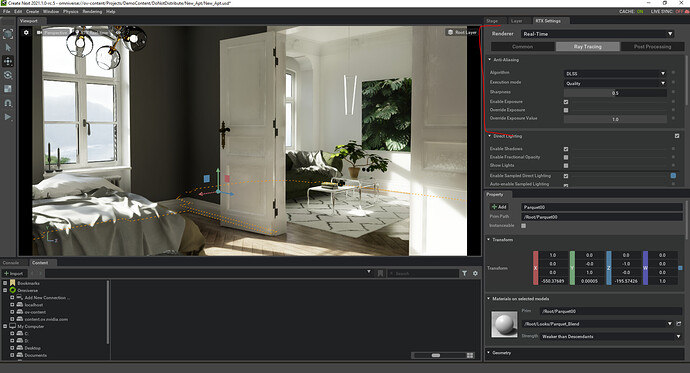Click the Add button in Property panel
The image size is (690, 373).
pos(499,207)
